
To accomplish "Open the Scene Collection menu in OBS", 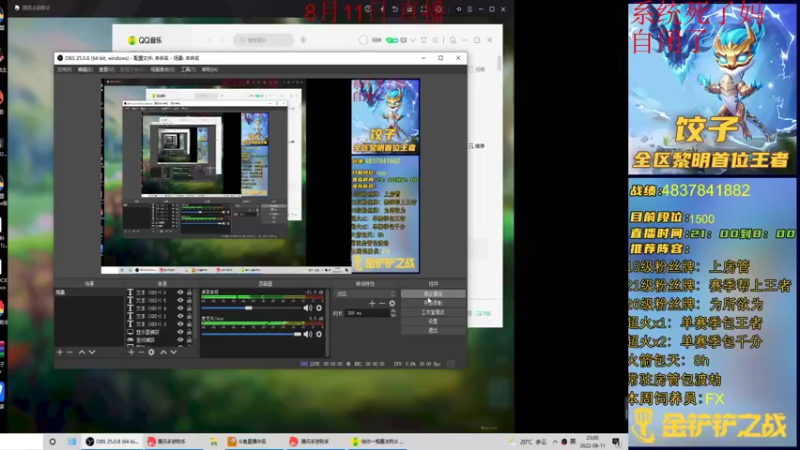I will 162,69.
